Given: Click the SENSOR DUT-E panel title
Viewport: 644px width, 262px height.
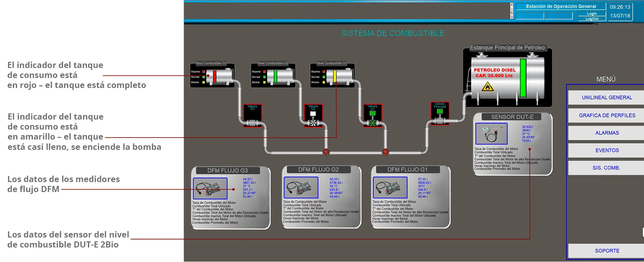Looking at the screenshot, I should coord(512,117).
